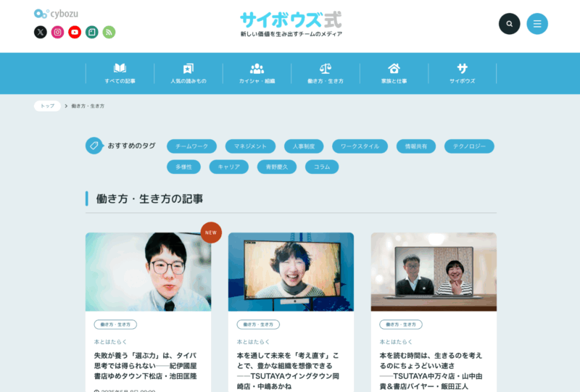Click the 働き方・生き方 breadcrumb text
Viewport: 580px width, 392px height.
88,106
